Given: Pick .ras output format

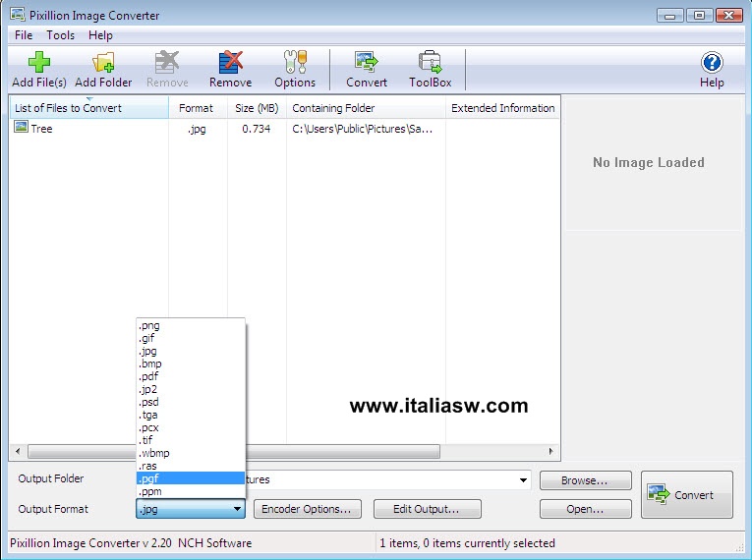Looking at the screenshot, I should click(191, 466).
